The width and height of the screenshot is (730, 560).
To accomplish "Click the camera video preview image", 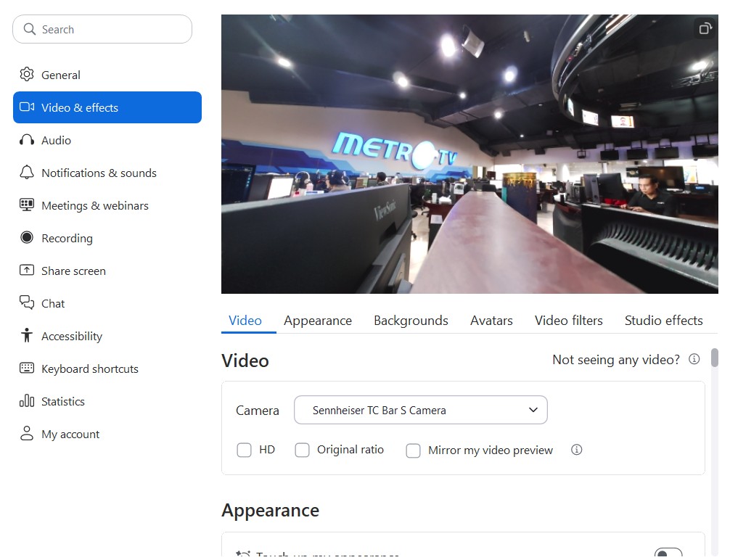I will [469, 154].
